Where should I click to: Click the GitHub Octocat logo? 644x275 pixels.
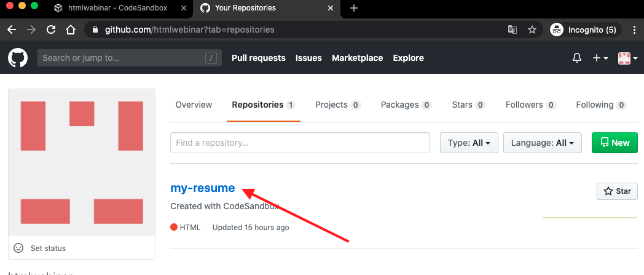pos(18,58)
